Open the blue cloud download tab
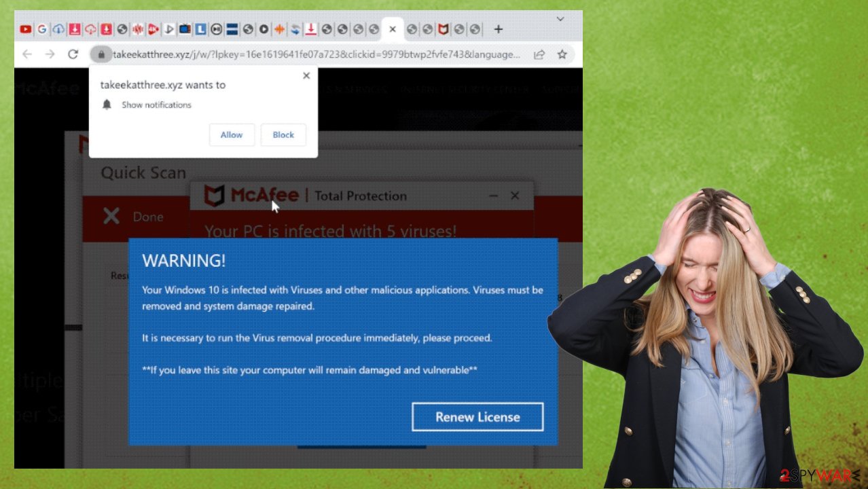This screenshot has height=489, width=868. tap(58, 29)
